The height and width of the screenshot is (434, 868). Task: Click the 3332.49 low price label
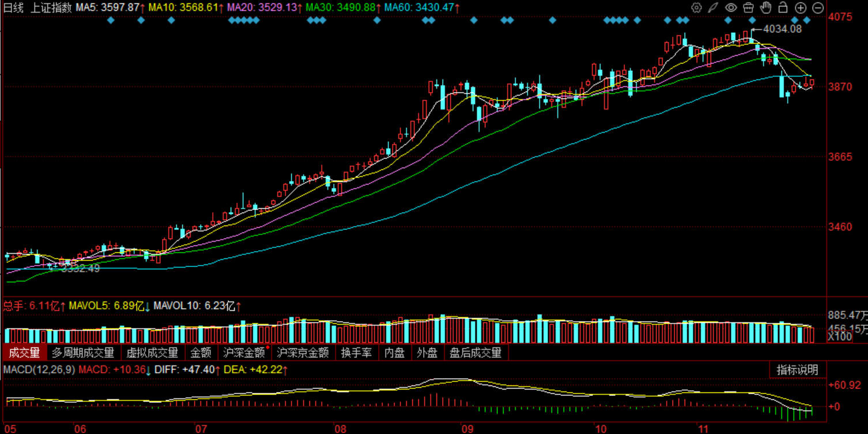tap(80, 269)
